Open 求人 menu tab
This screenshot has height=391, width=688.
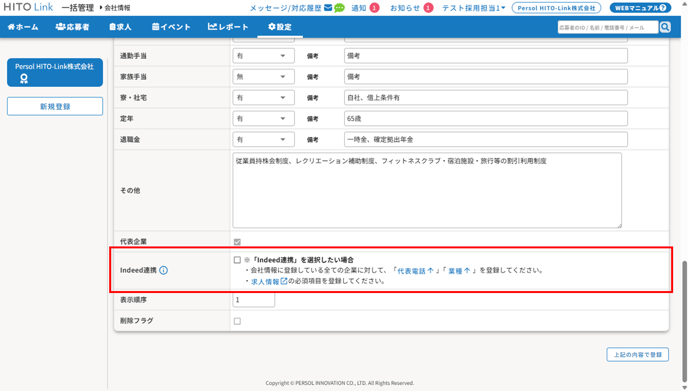tap(120, 27)
